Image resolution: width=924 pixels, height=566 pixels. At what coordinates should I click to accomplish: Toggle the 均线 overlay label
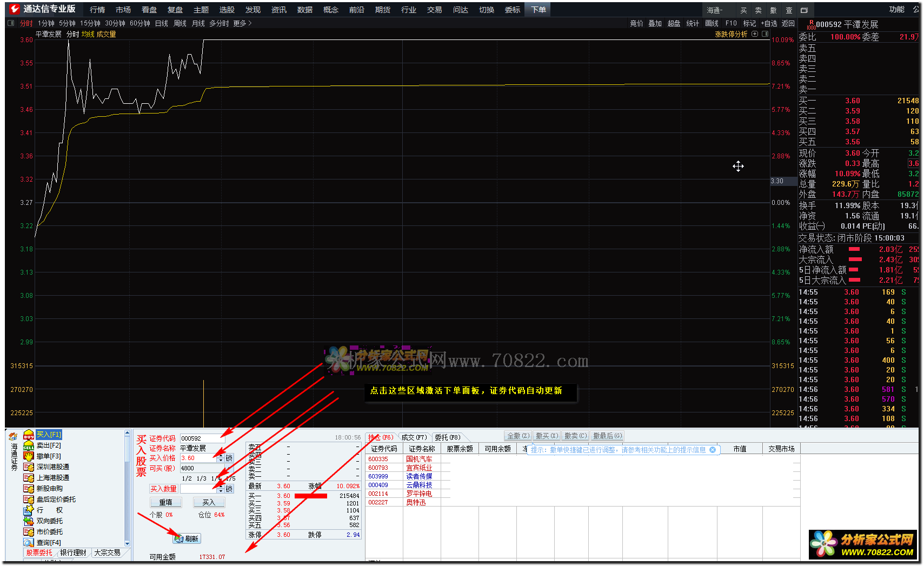(x=88, y=34)
